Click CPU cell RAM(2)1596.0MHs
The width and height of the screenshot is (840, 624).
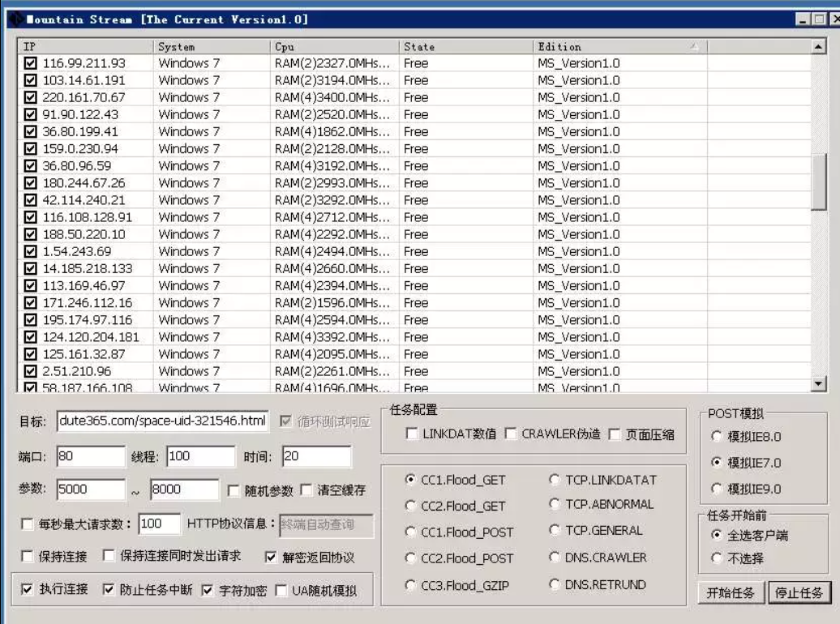pos(332,303)
